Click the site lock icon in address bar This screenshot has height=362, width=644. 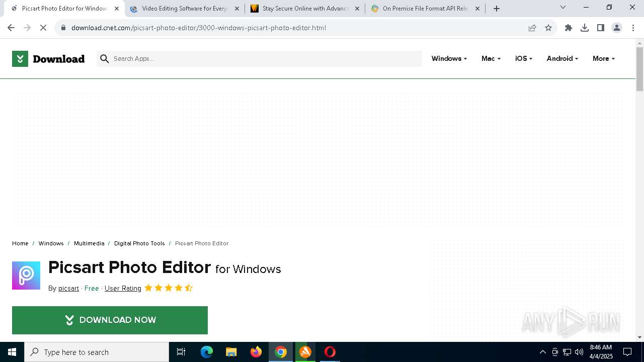click(63, 28)
